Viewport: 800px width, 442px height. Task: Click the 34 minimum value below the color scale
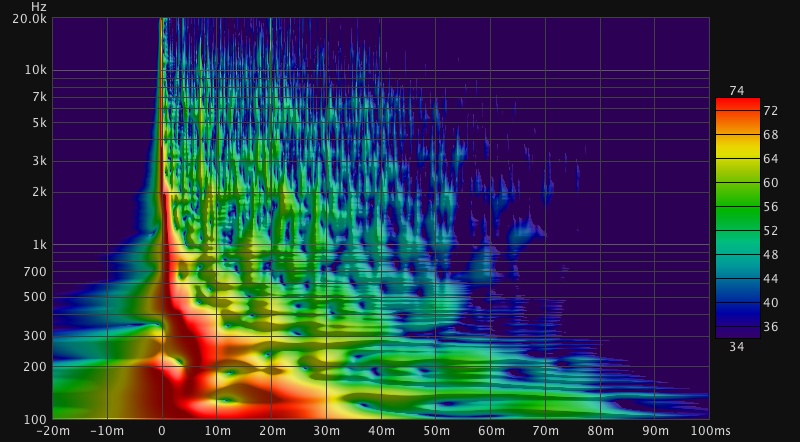[x=737, y=347]
